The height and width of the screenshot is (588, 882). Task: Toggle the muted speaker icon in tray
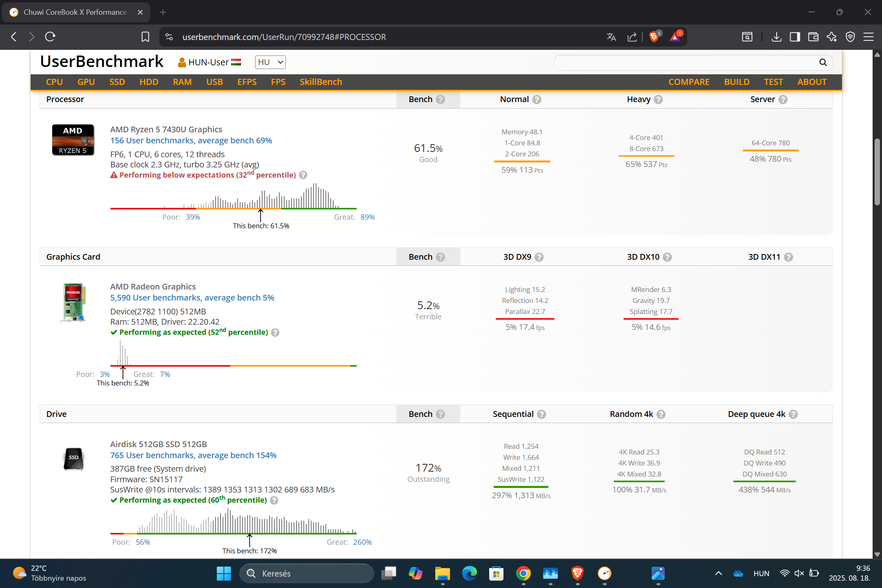click(799, 573)
